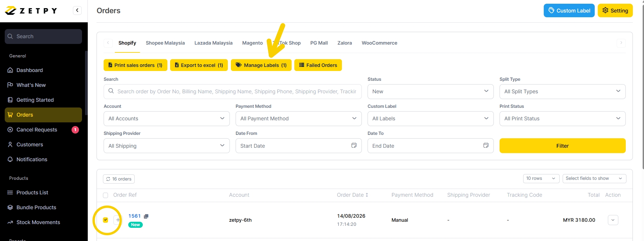Click the What's New flag icon
This screenshot has width=644, height=241.
click(x=10, y=85)
